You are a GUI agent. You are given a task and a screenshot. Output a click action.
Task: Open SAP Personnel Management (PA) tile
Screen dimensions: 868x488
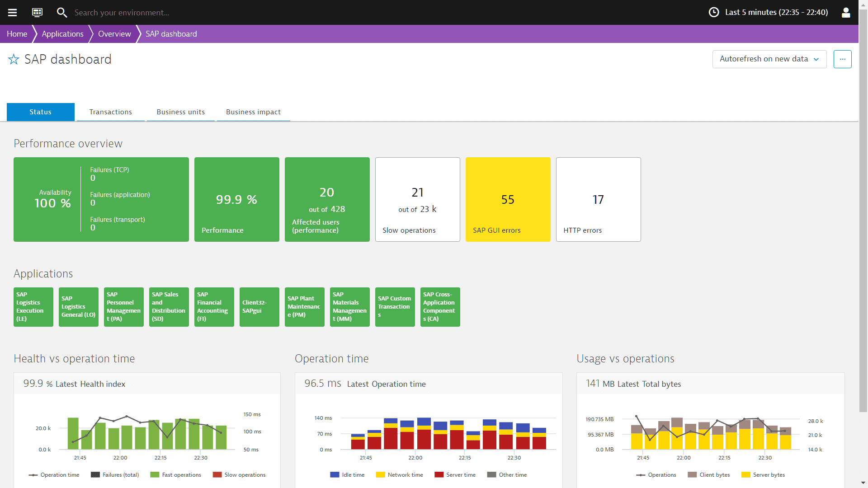[124, 307]
